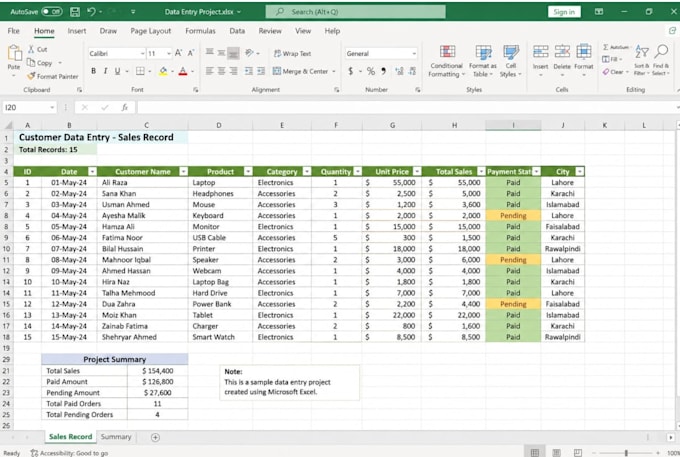This screenshot has width=680, height=457.
Task: Switch to the Formulas tab
Action: coord(200,31)
